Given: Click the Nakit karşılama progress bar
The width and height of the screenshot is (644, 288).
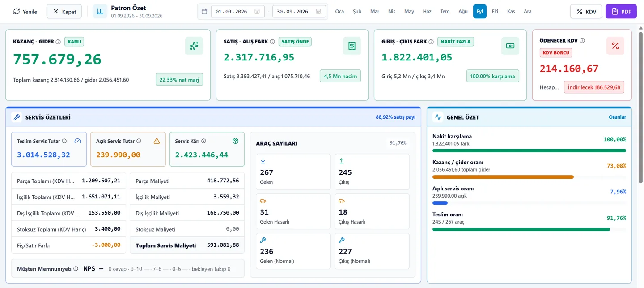Looking at the screenshot, I should point(530,150).
